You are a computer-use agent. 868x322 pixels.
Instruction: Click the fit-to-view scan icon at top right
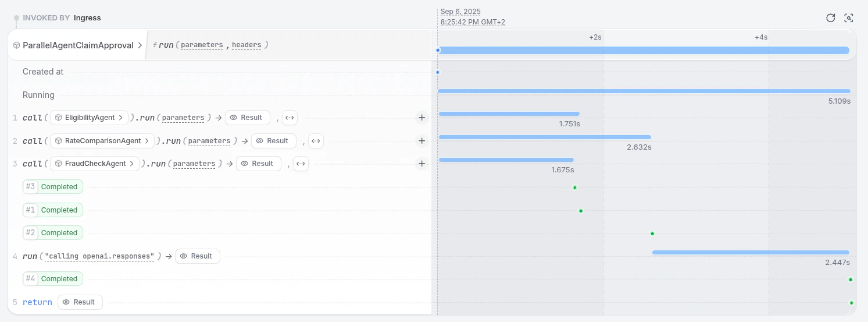[849, 17]
